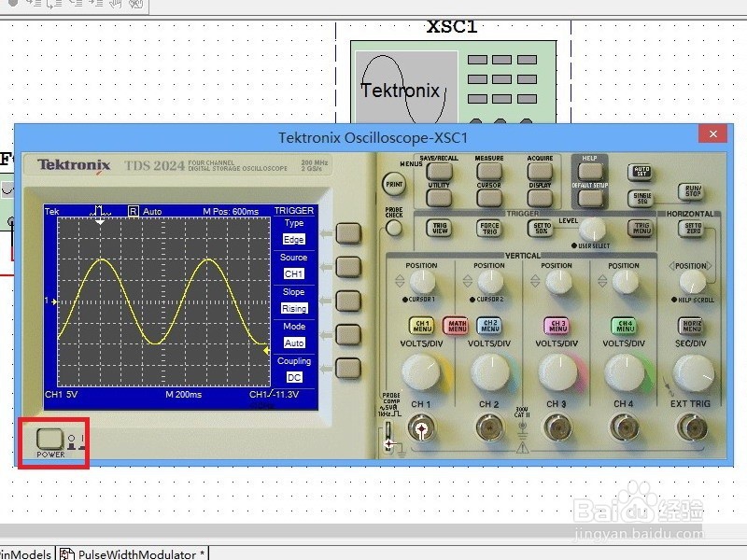Click the CH 3 BNC input connector
The width and height of the screenshot is (747, 560).
557,428
